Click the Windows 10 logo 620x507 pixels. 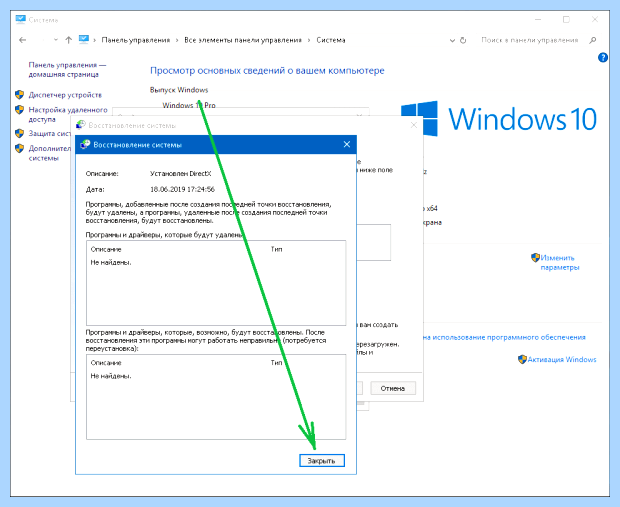[x=499, y=118]
